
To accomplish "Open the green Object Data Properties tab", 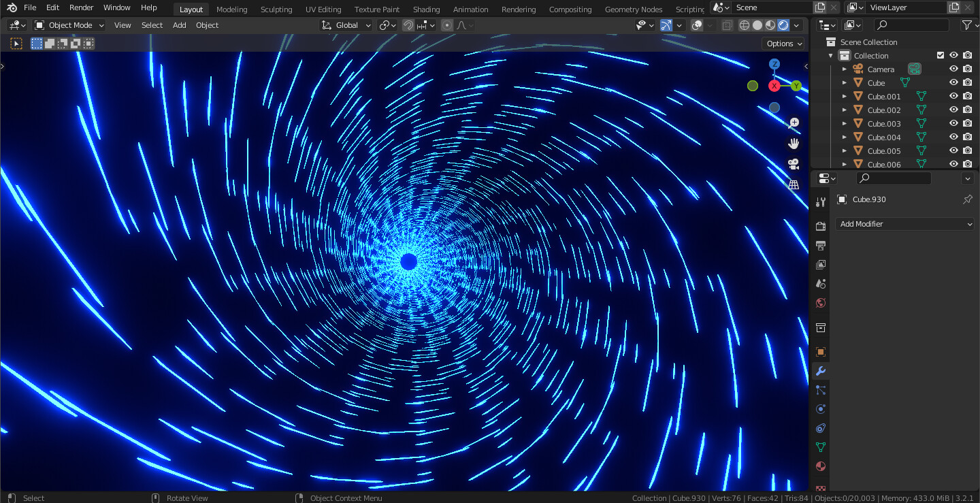I will 821,447.
